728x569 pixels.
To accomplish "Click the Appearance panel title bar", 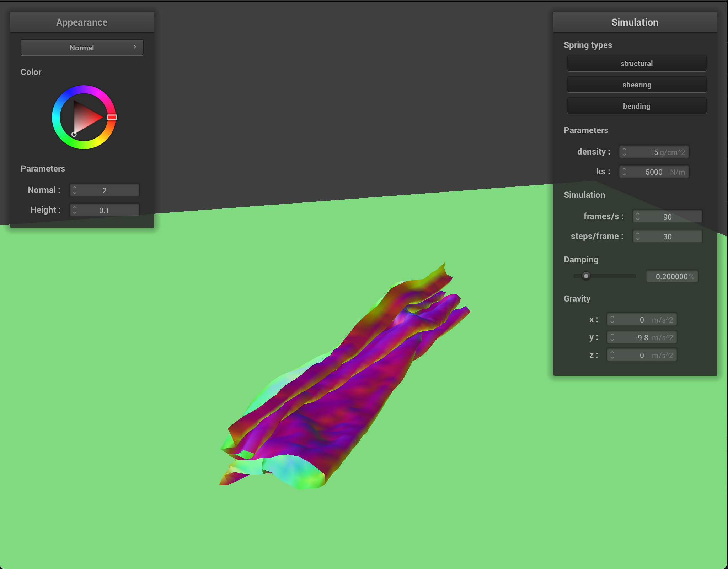I will [82, 22].
